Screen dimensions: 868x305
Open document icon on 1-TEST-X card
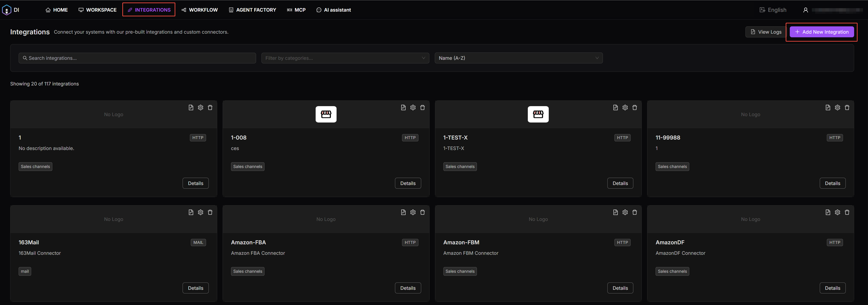(x=615, y=107)
